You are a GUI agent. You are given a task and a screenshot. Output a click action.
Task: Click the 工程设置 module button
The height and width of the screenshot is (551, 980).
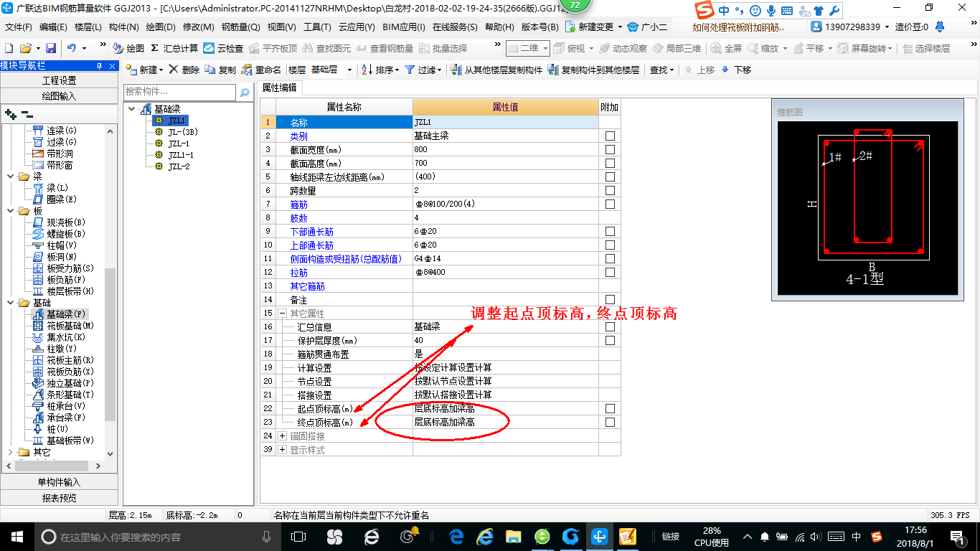pos(59,80)
